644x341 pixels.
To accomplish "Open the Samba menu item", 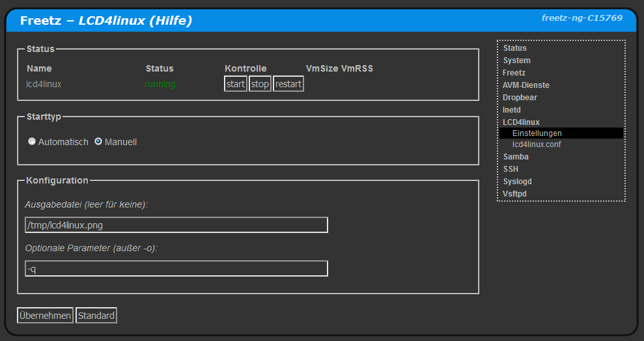I will pos(516,157).
